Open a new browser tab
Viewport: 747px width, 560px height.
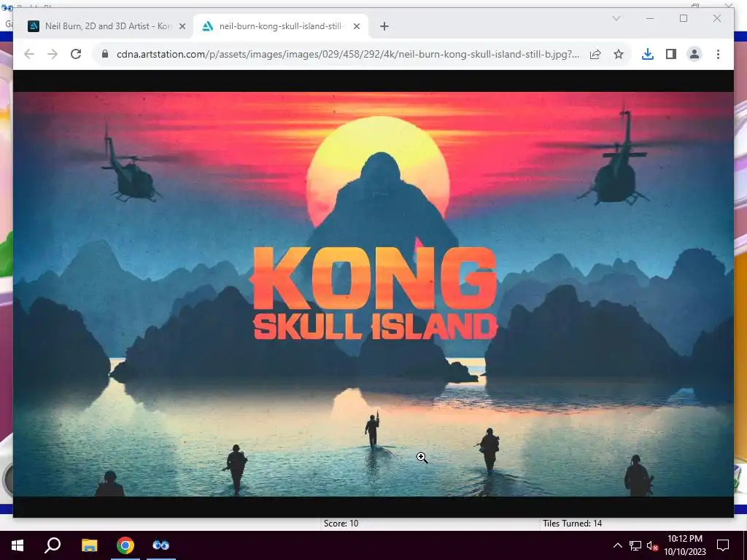click(x=384, y=26)
